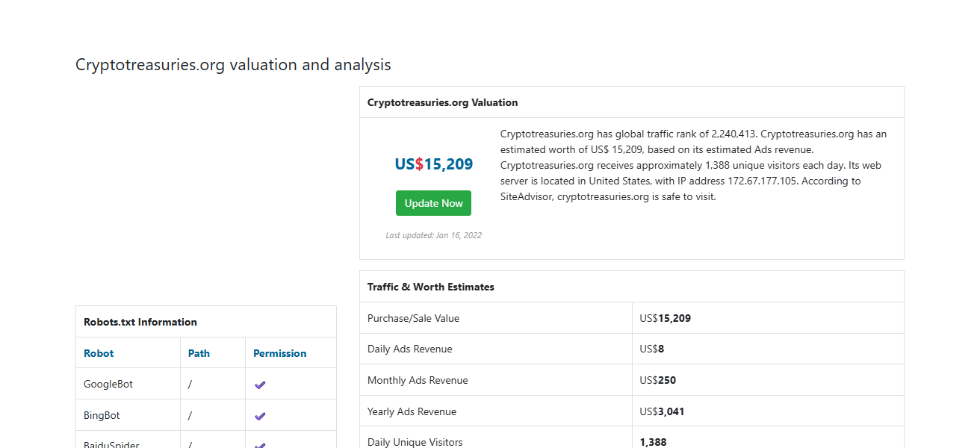Click the Update Now button
Image resolution: width=980 pixels, height=448 pixels.
(433, 202)
